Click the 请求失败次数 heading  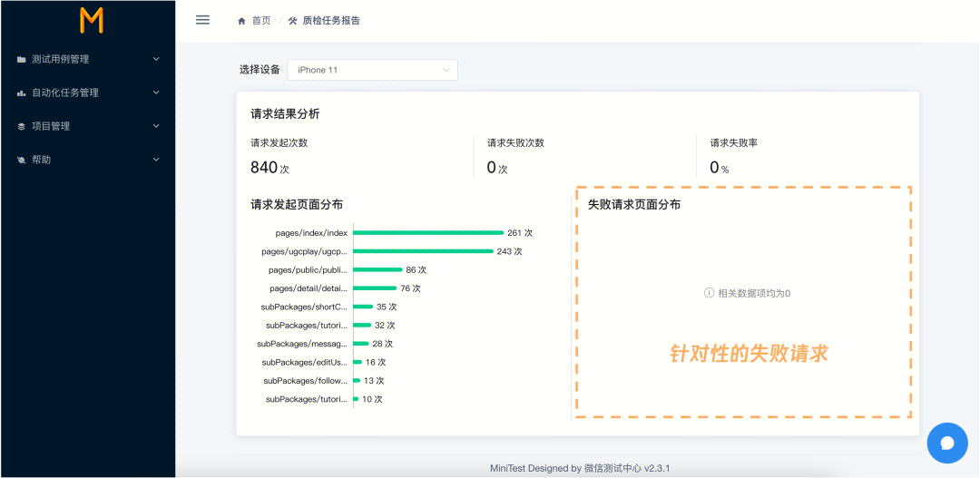click(515, 142)
